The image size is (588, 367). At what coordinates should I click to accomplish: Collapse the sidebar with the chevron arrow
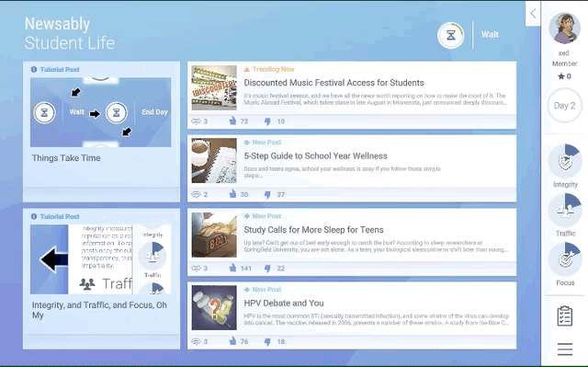(x=533, y=14)
